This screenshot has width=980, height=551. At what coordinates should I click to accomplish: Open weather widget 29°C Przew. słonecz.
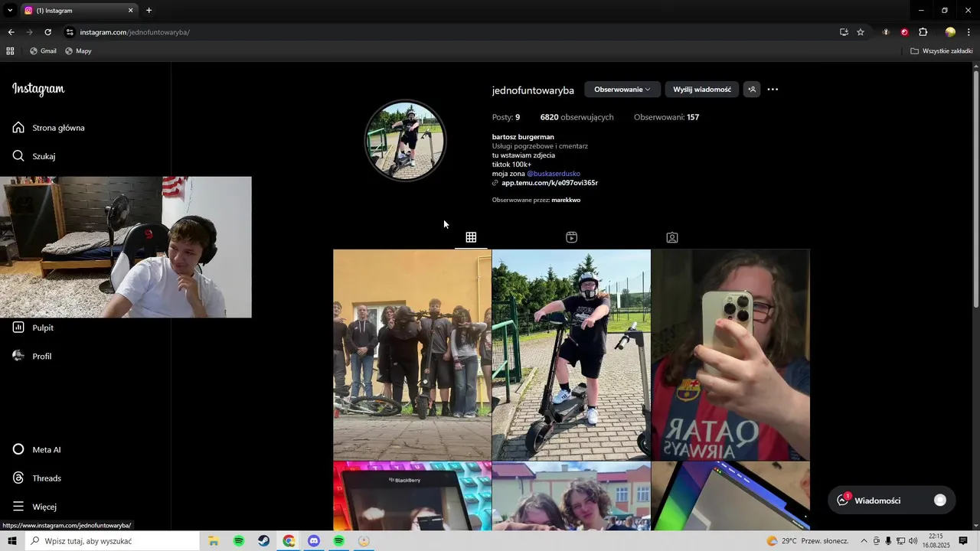(x=808, y=541)
